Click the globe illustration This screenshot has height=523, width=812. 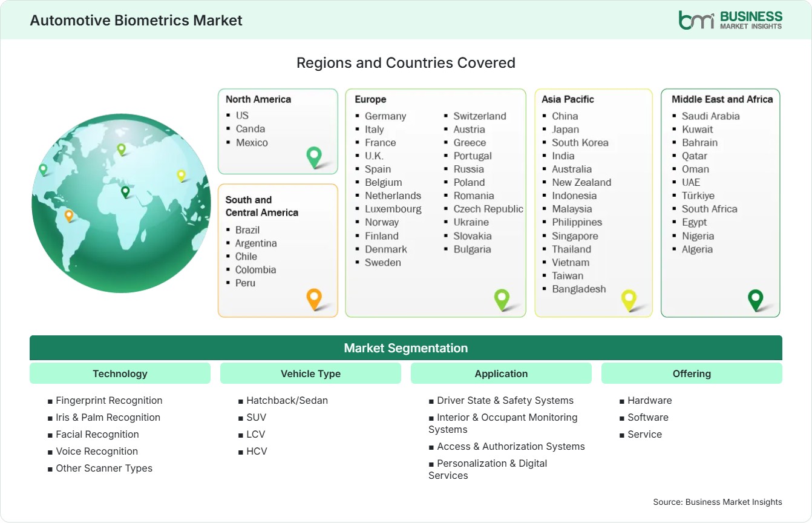pyautogui.click(x=121, y=203)
